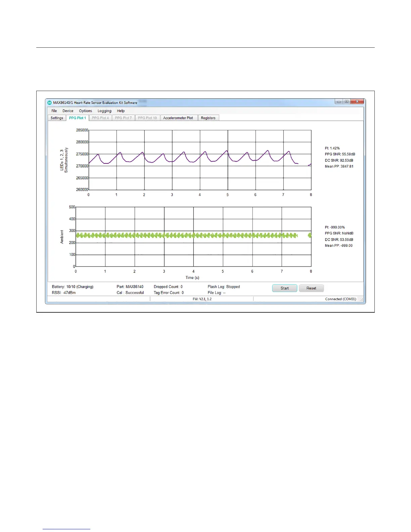Screen dimensions: 411x532
Task: Switch to the Settings tab
Action: pos(57,118)
